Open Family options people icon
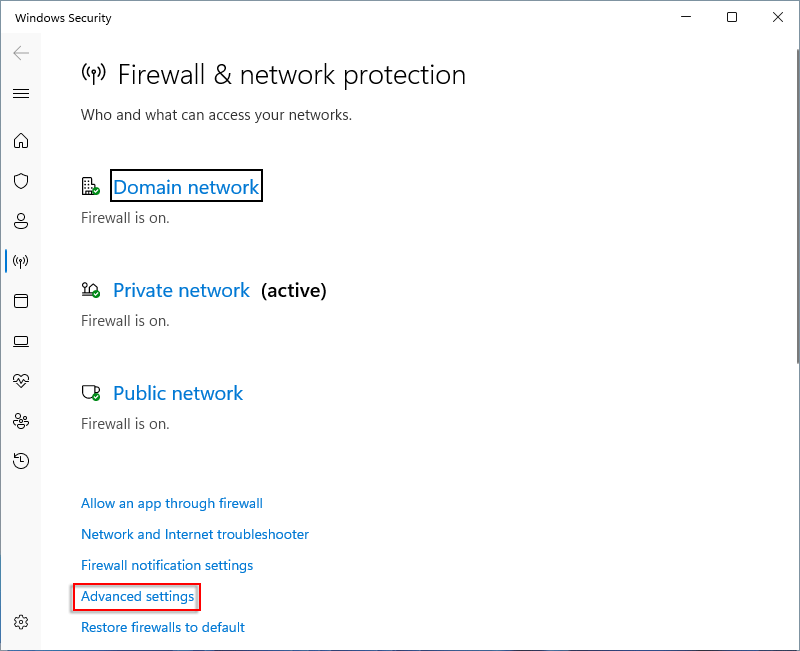Image resolution: width=800 pixels, height=651 pixels. pos(21,421)
